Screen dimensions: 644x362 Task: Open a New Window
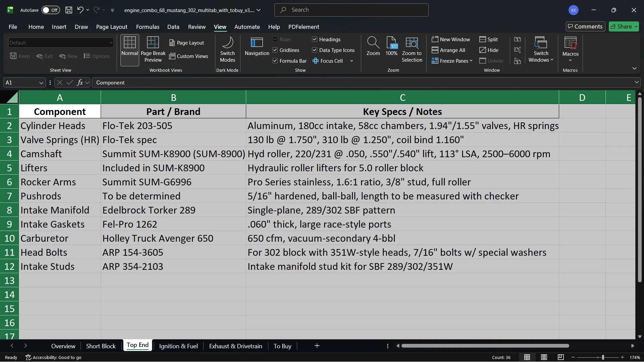click(x=451, y=40)
